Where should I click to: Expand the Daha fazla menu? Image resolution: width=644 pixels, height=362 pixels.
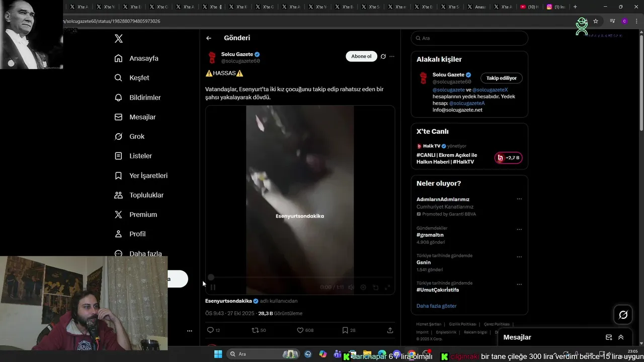pos(138,253)
